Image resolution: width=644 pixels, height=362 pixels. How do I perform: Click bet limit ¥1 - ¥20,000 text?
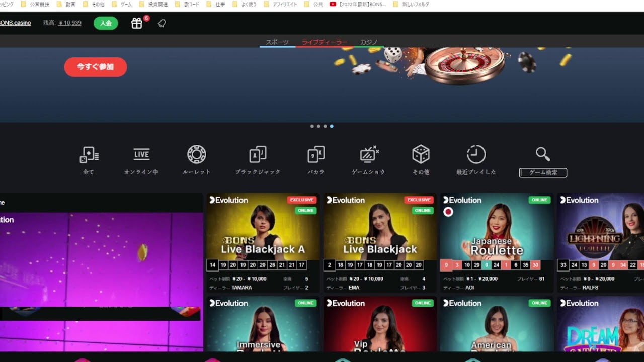coord(481,279)
